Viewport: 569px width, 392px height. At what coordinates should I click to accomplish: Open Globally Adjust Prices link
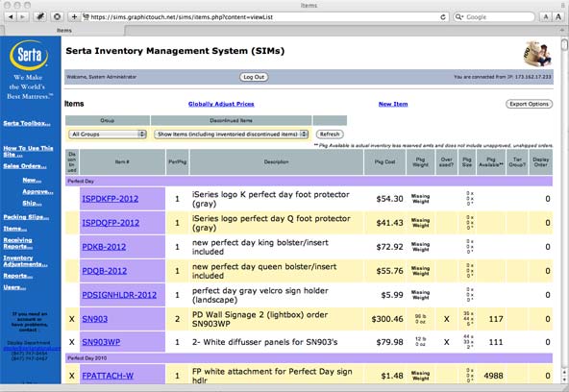coord(221,104)
